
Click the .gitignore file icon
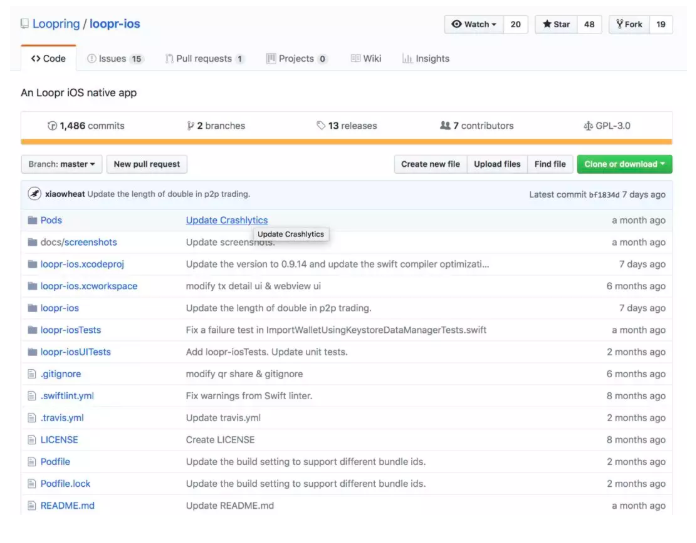tap(32, 374)
